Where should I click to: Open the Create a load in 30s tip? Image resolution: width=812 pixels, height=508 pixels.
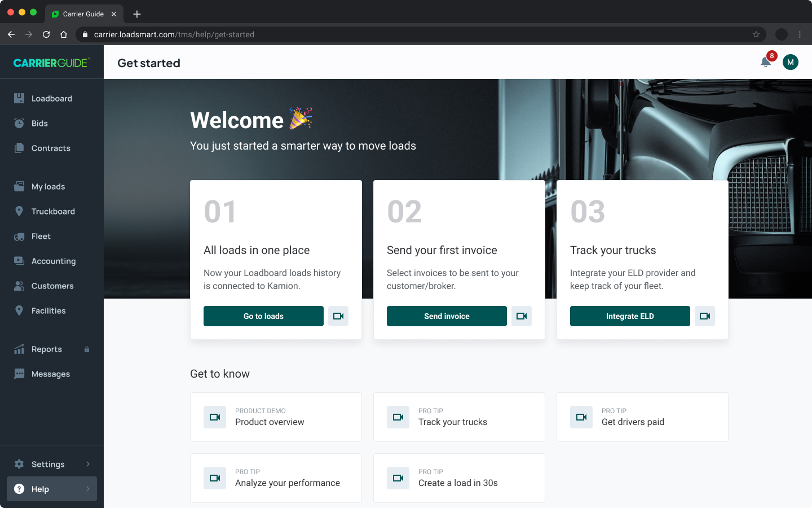459,478
